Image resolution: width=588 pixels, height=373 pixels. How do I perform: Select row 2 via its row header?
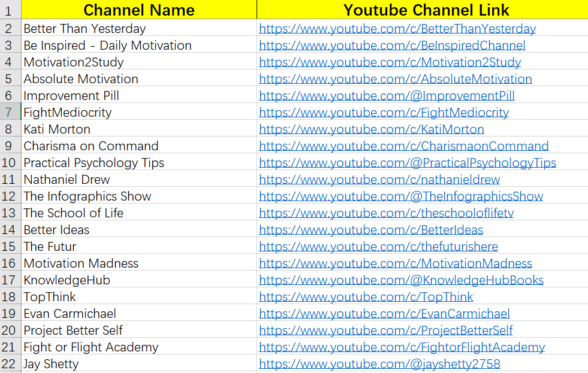11,28
